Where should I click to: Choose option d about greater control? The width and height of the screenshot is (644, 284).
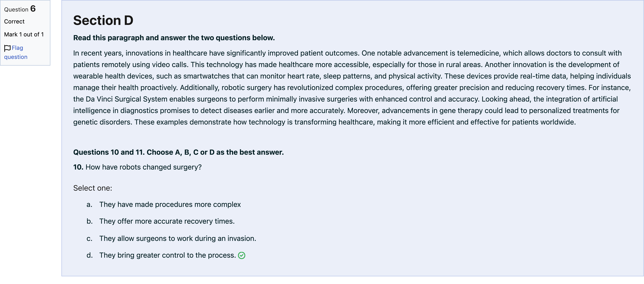click(x=168, y=255)
